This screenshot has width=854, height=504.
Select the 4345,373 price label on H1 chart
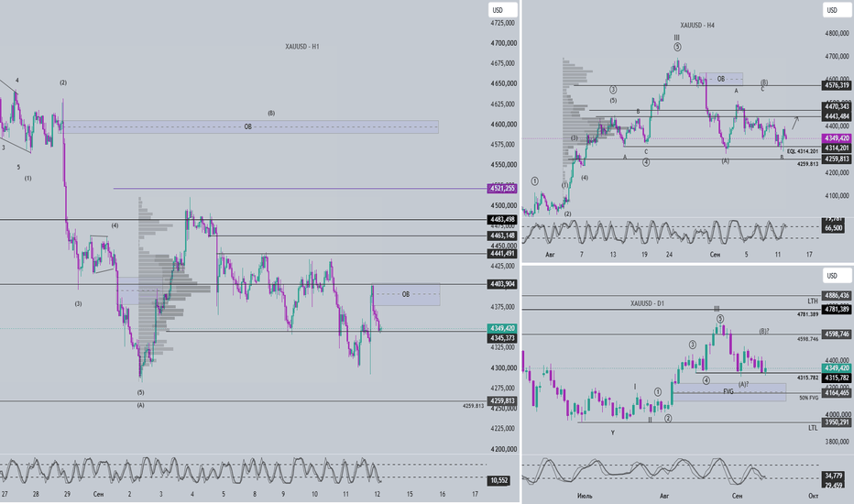pyautogui.click(x=502, y=338)
